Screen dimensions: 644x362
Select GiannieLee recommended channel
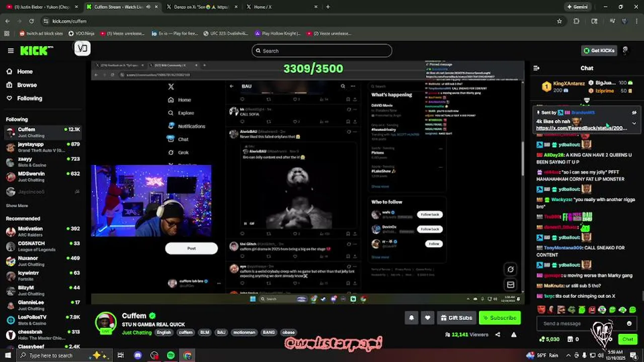tap(43, 305)
